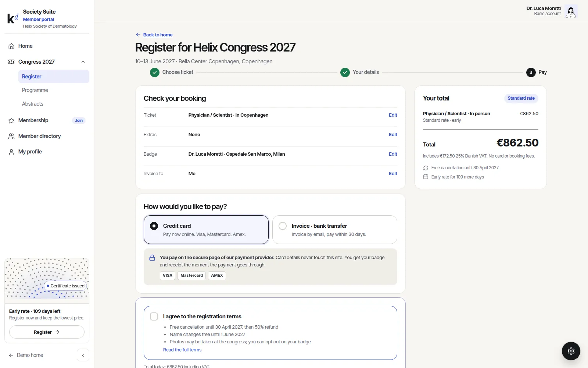Viewport: 588px width, 368px height.
Task: Follow the Back to home link
Action: 158,35
